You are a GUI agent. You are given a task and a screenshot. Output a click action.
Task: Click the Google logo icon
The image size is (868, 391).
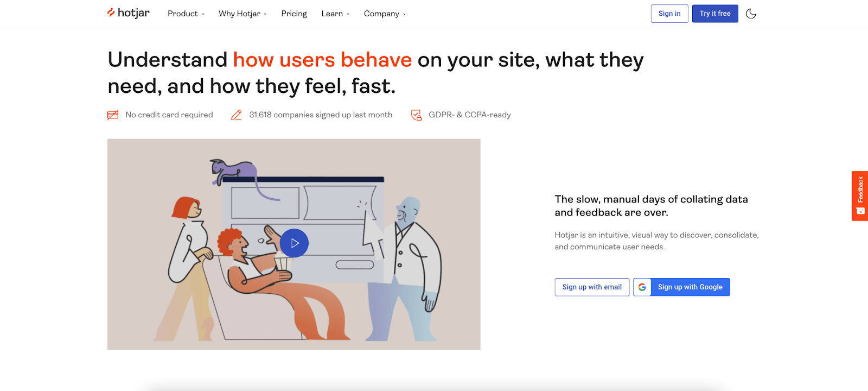coord(642,287)
